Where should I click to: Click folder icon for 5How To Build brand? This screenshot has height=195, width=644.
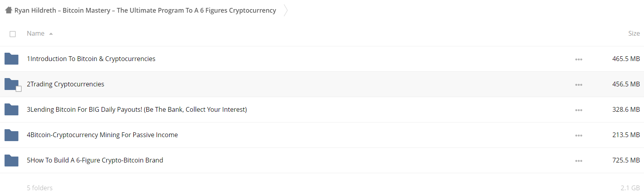point(11,161)
